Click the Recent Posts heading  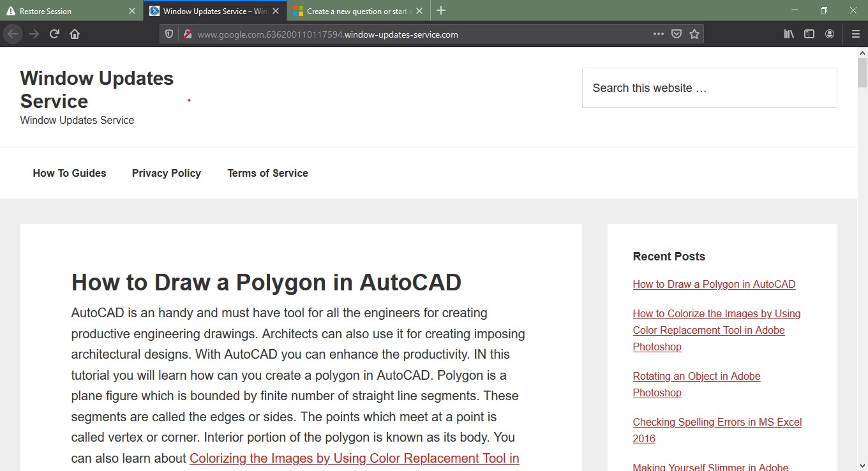click(x=669, y=257)
